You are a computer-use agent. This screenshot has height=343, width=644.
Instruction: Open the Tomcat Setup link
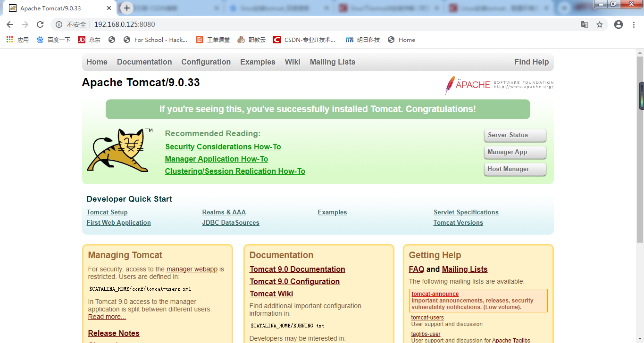click(107, 212)
